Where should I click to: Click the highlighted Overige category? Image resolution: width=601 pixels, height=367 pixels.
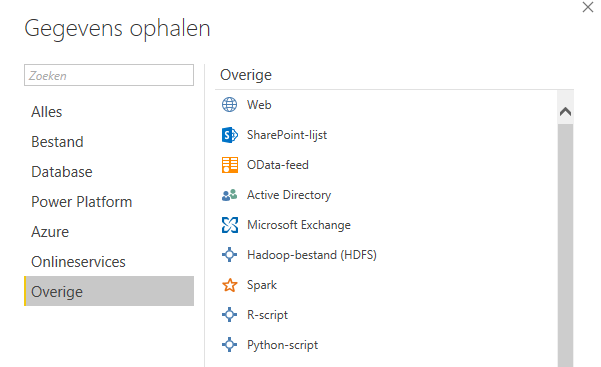109,291
